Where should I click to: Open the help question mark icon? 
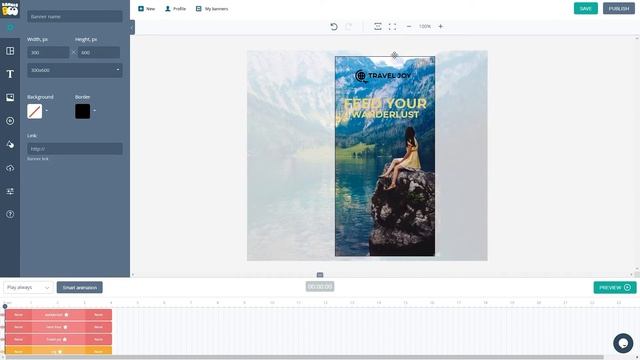tap(10, 214)
